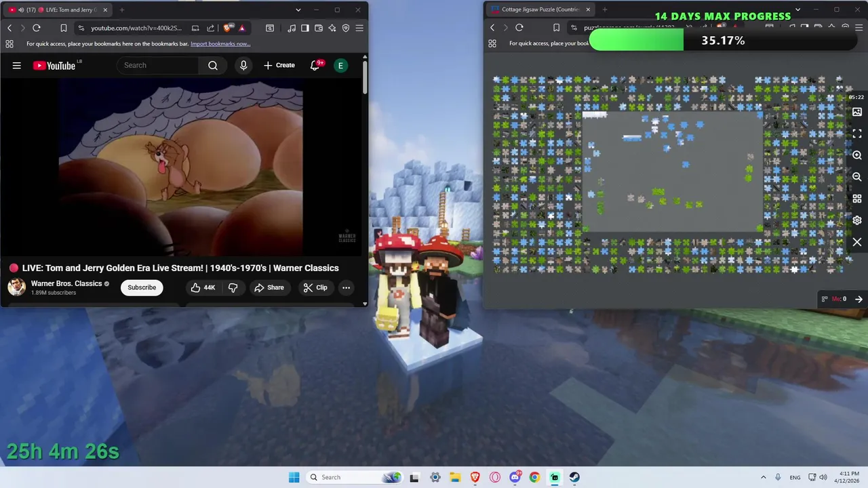The width and height of the screenshot is (868, 488).
Task: Mute the tab audio speaker icon
Action: pyautogui.click(x=22, y=9)
